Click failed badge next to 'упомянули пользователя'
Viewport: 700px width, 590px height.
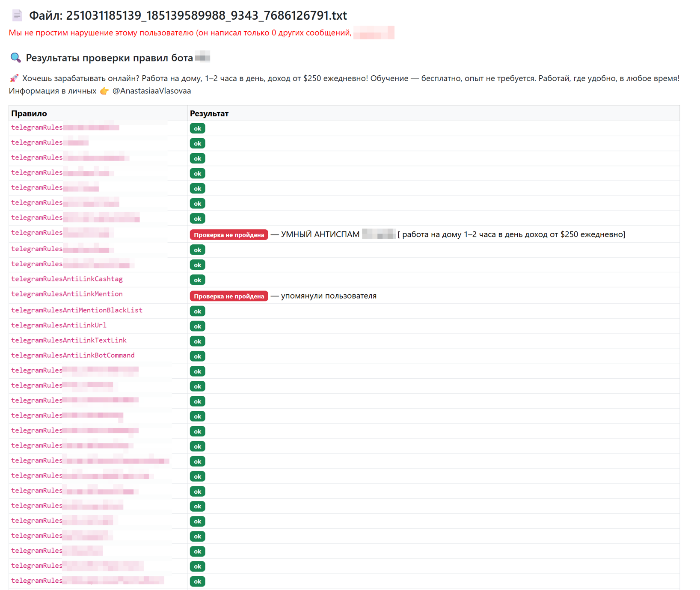click(229, 296)
